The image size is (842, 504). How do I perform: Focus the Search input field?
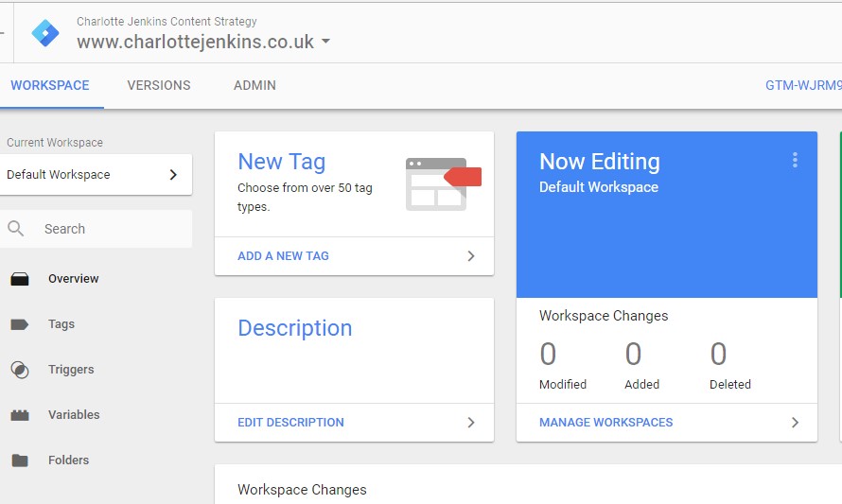pos(96,229)
